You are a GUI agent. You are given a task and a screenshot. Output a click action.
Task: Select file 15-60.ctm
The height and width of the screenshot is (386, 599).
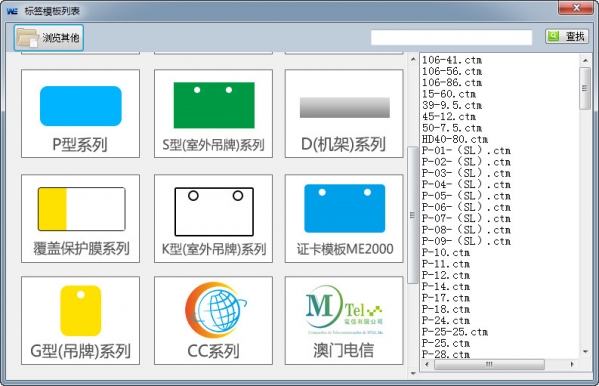pyautogui.click(x=449, y=94)
